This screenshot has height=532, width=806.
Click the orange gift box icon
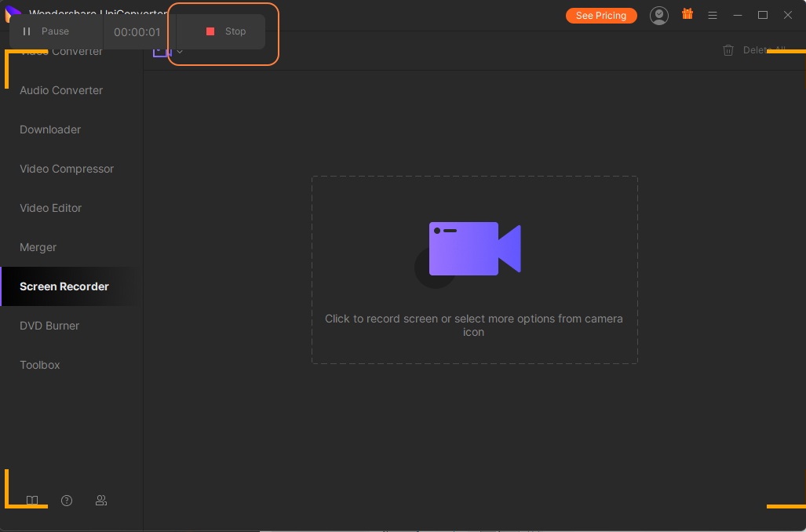[687, 14]
